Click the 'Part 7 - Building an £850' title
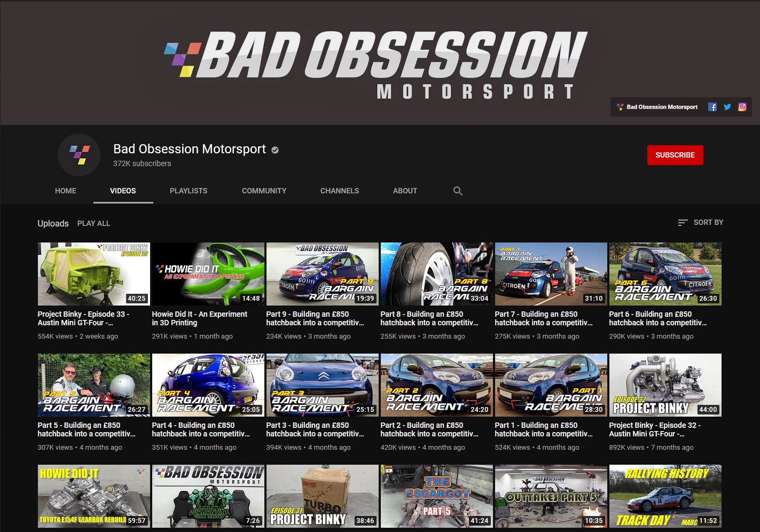 (x=544, y=318)
